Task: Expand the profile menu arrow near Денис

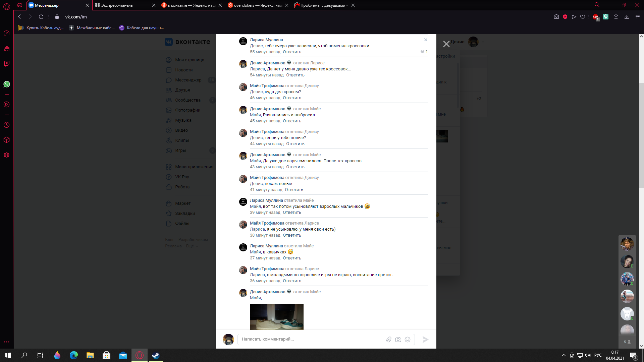Action: pyautogui.click(x=483, y=42)
